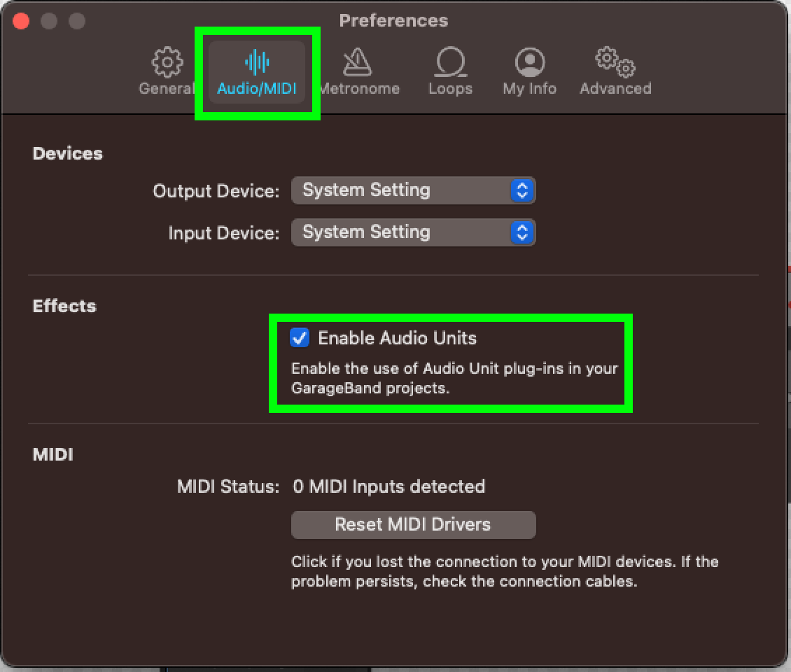This screenshot has height=672, width=791.
Task: Click the Metronome tab label text
Action: (360, 89)
